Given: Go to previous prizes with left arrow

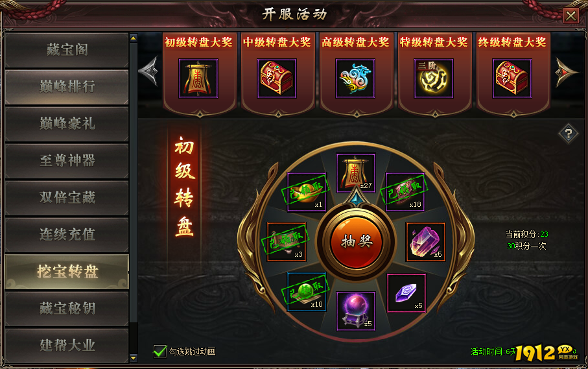Looking at the screenshot, I should [148, 71].
